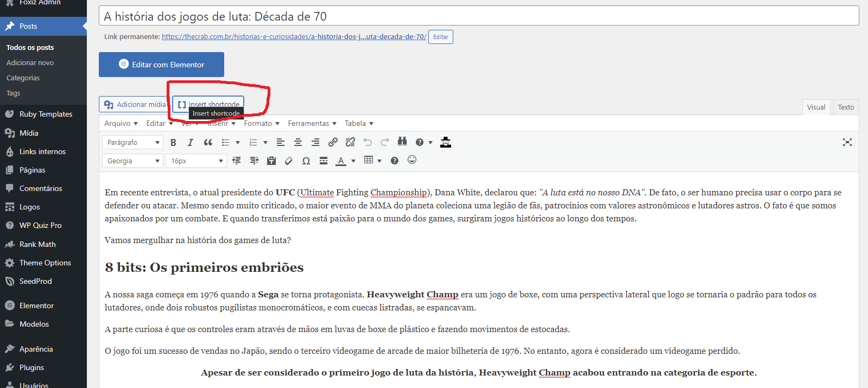Insert a special character (omega)
868x388 pixels.
click(x=306, y=161)
